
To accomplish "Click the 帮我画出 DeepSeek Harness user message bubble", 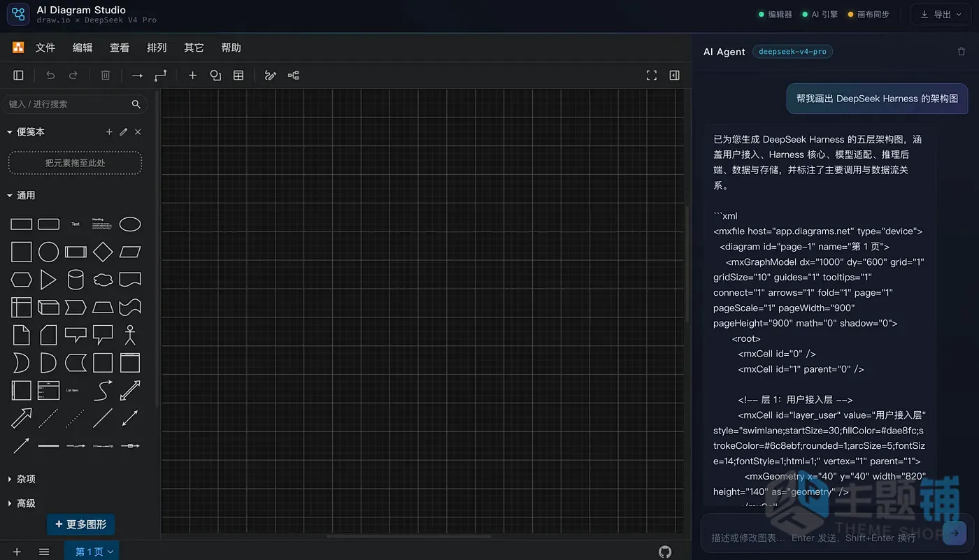I will pyautogui.click(x=877, y=99).
